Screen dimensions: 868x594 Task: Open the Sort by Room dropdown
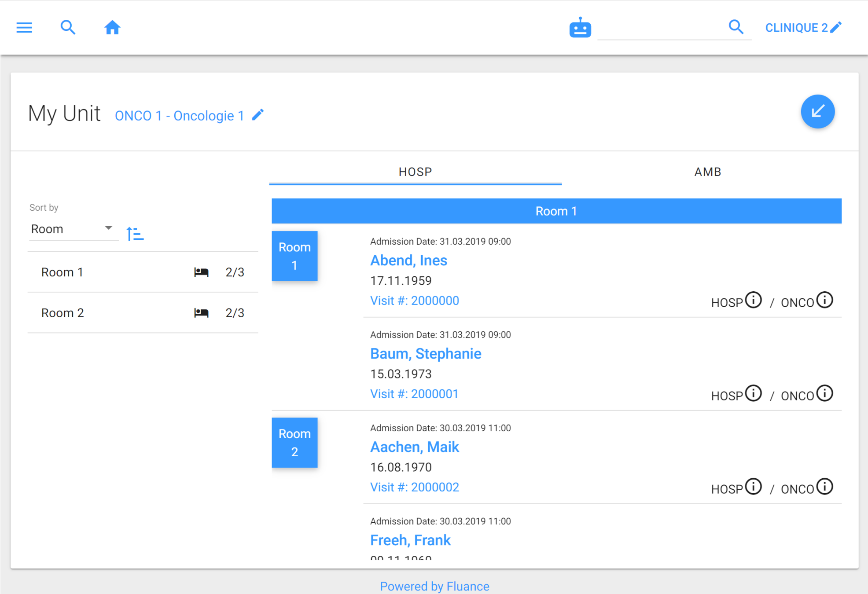point(72,229)
